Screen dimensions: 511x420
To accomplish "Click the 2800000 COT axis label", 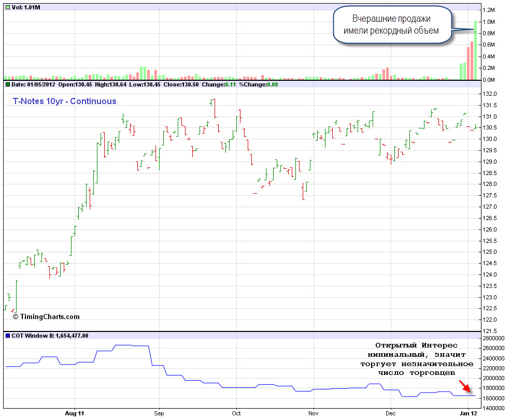I will click(x=494, y=338).
